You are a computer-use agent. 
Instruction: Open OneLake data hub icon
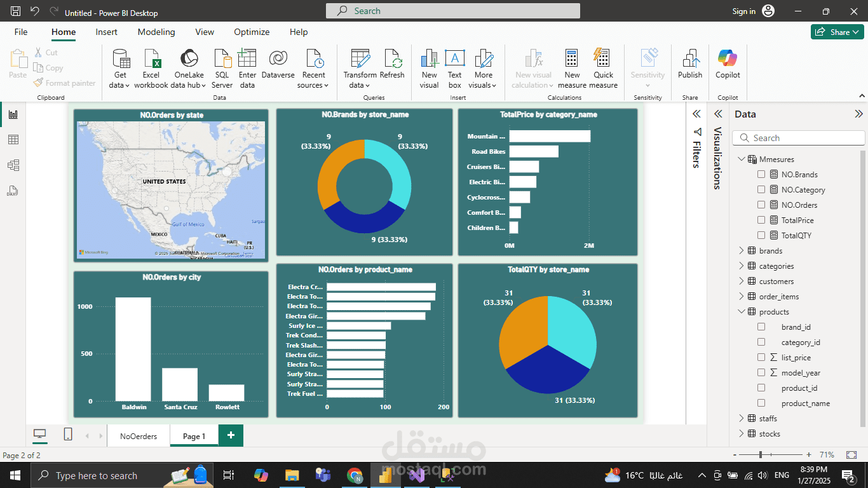pyautogui.click(x=189, y=58)
